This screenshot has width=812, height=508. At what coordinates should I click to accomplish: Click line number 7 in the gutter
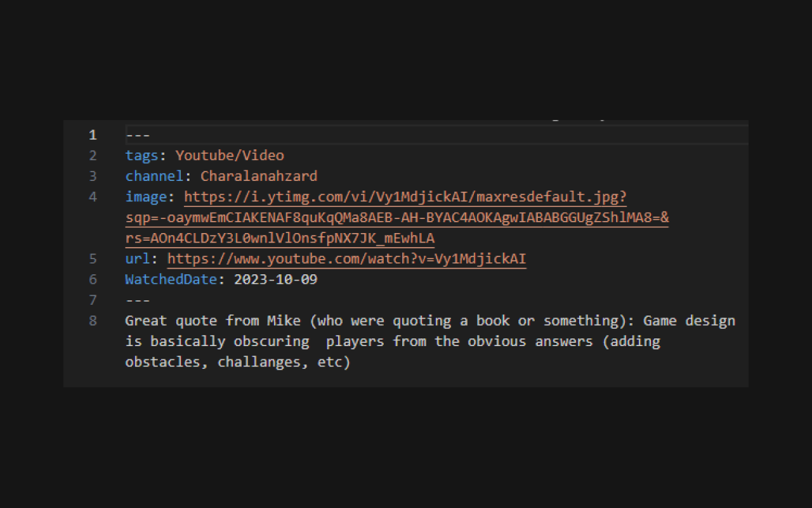point(93,300)
